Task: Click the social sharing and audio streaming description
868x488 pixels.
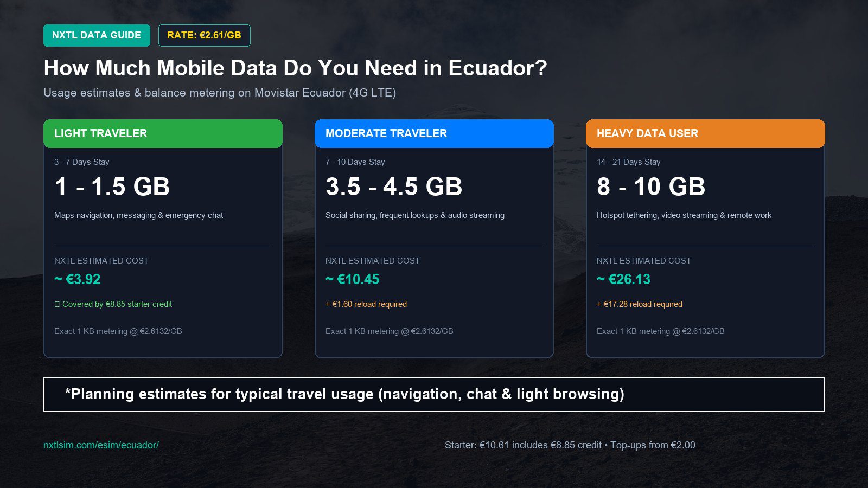Action: (x=415, y=215)
